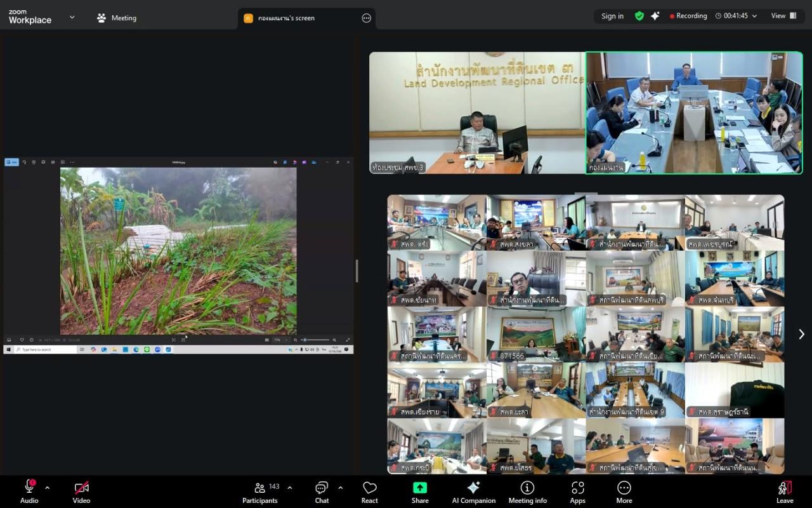Open the Participants panel

[260, 491]
